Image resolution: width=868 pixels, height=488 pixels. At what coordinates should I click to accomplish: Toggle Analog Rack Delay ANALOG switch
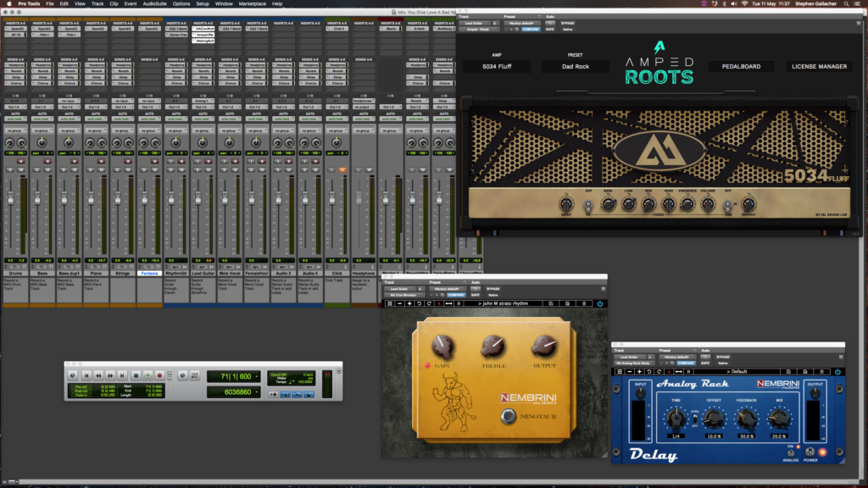click(791, 454)
